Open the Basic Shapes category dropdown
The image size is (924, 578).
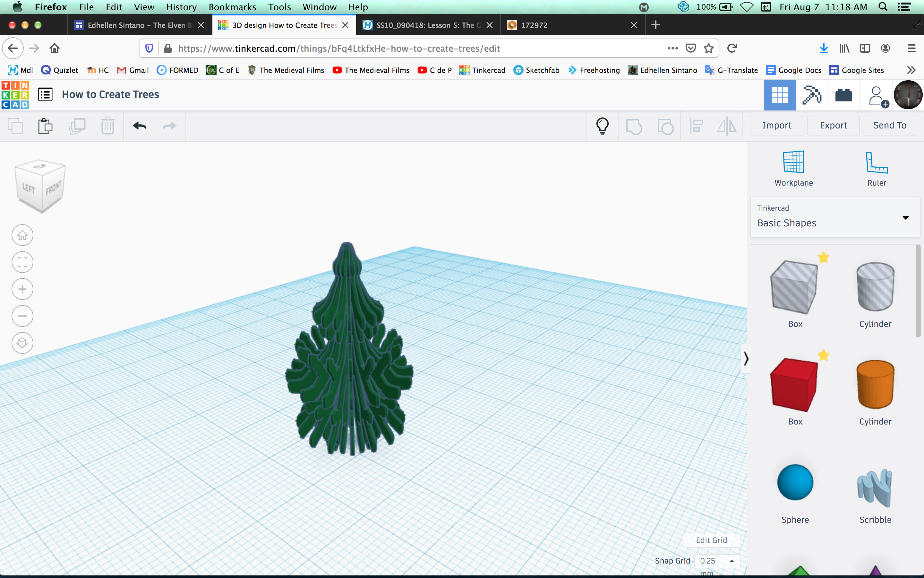pyautogui.click(x=835, y=217)
